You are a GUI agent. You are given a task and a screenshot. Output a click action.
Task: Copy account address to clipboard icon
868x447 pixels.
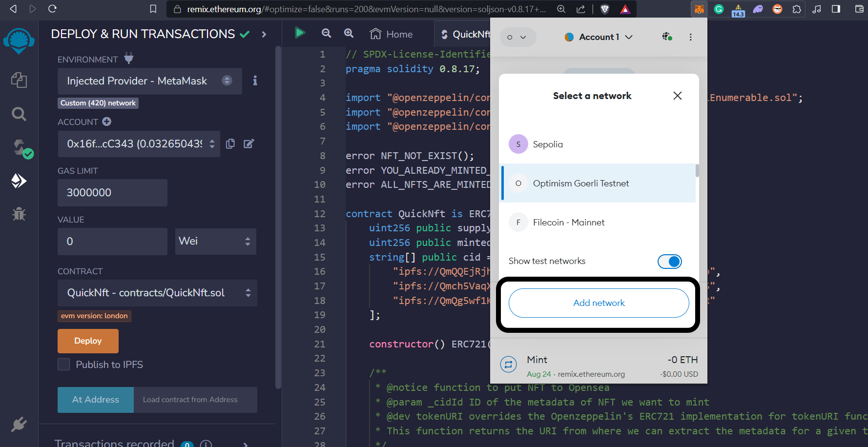(x=230, y=143)
